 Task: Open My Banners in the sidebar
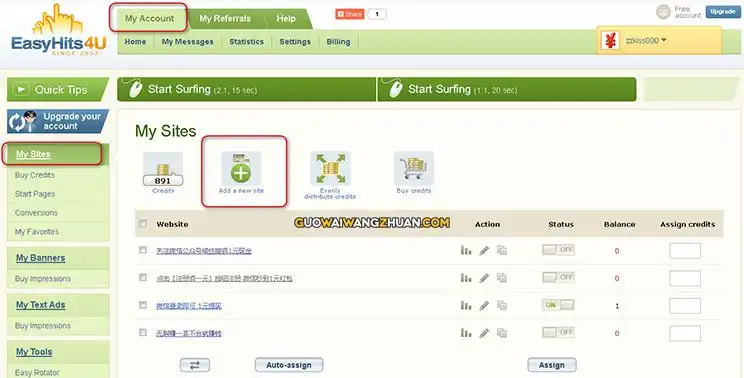pyautogui.click(x=40, y=258)
